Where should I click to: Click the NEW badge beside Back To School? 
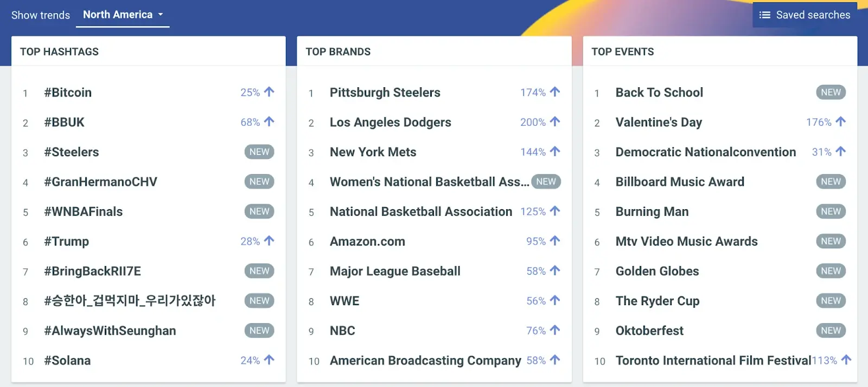click(x=831, y=92)
